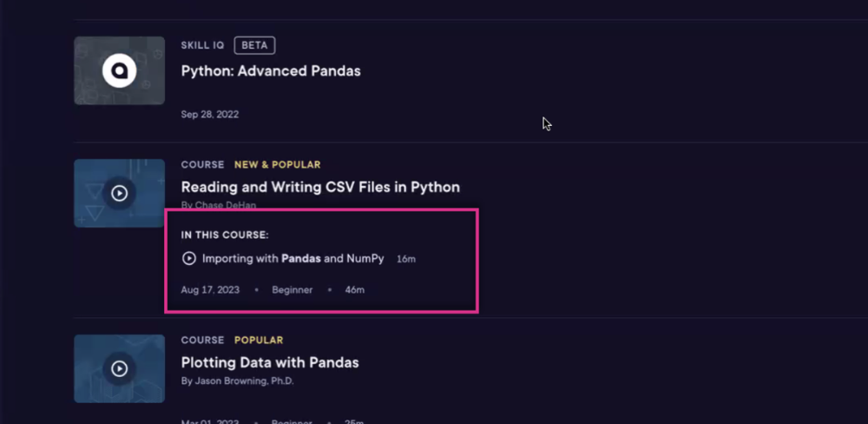Click the 46m course duration
This screenshot has width=868, height=424.
click(x=354, y=289)
